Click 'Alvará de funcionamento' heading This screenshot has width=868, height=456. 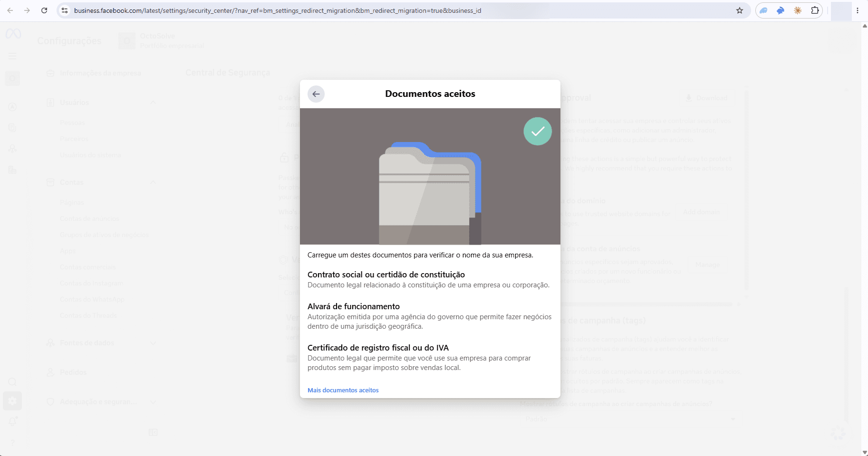pyautogui.click(x=354, y=306)
